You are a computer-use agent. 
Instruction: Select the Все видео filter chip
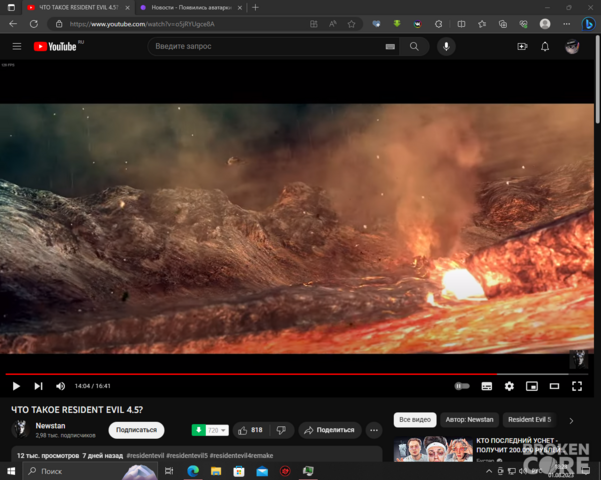coord(415,419)
